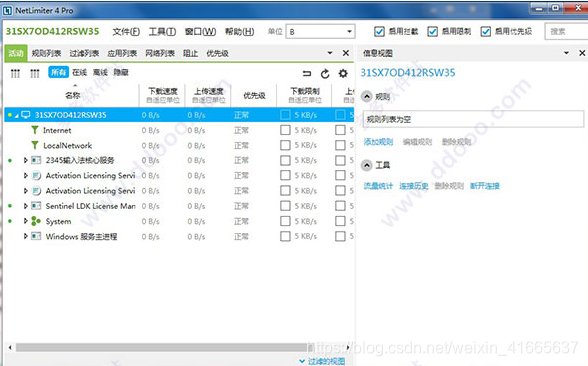Close the activity panel with its X icon
This screenshot has width=588, height=366.
[346, 53]
